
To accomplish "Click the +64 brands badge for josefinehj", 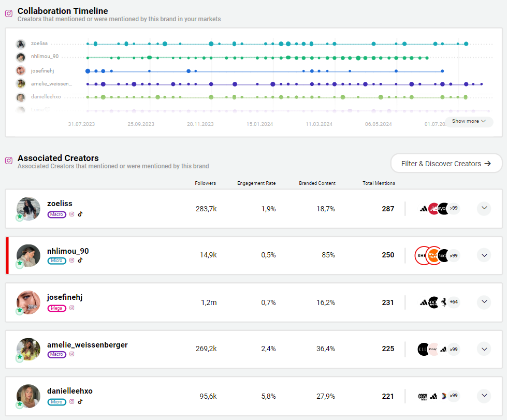I will (x=454, y=302).
